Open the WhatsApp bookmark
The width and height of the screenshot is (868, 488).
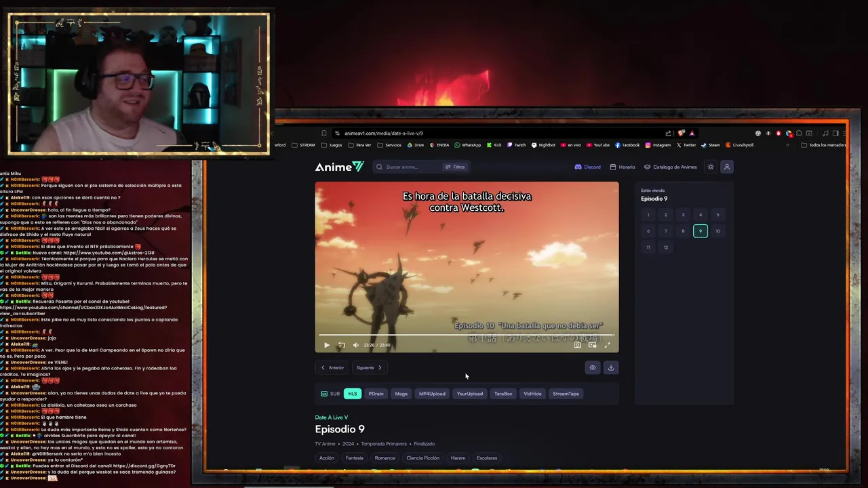pyautogui.click(x=468, y=145)
